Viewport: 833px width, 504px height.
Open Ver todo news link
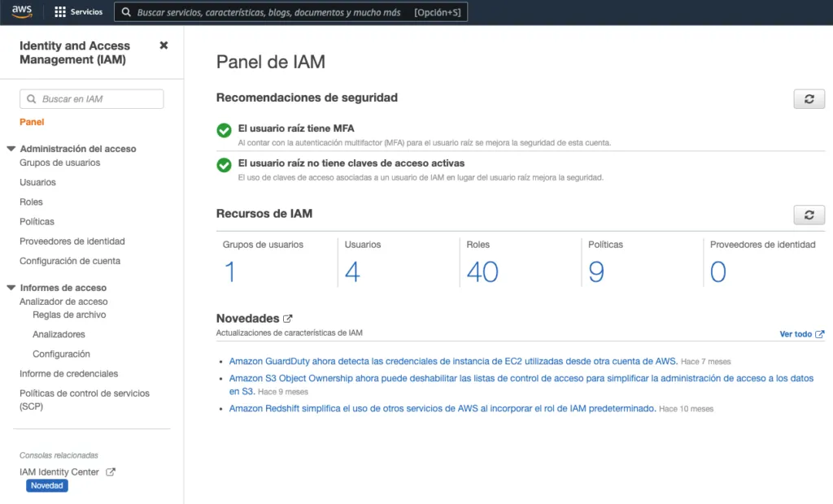click(796, 334)
